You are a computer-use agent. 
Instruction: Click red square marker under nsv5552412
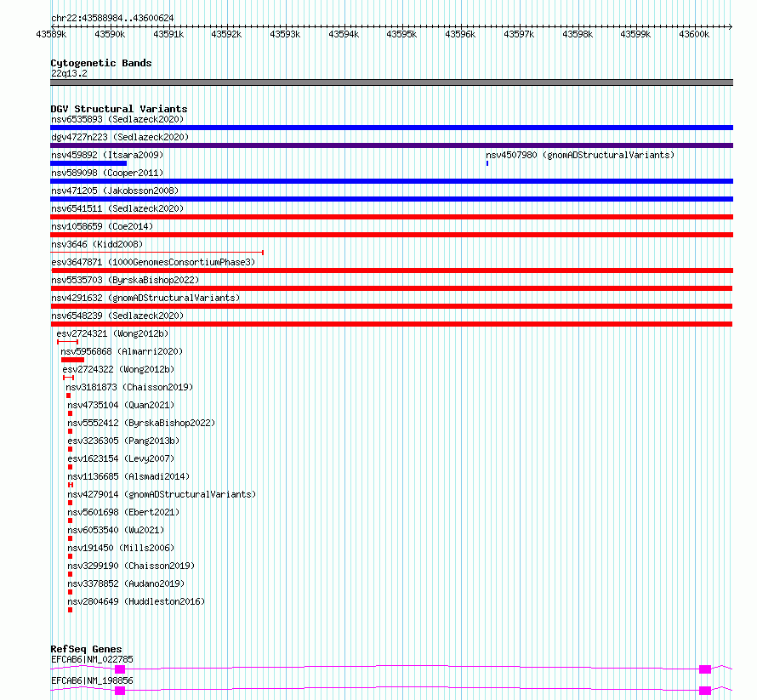(x=70, y=431)
